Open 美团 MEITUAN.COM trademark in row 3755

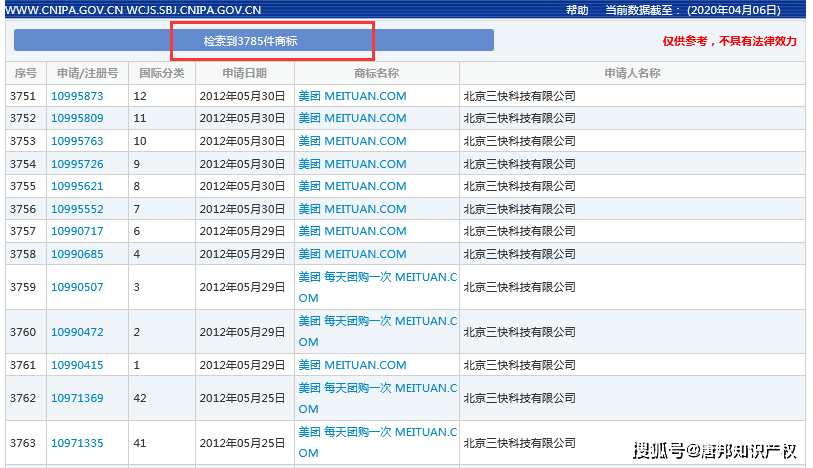tap(353, 186)
